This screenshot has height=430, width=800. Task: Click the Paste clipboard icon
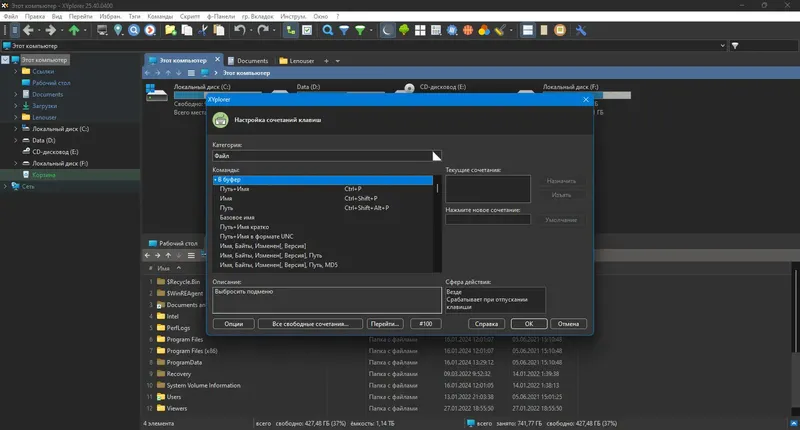[219, 31]
